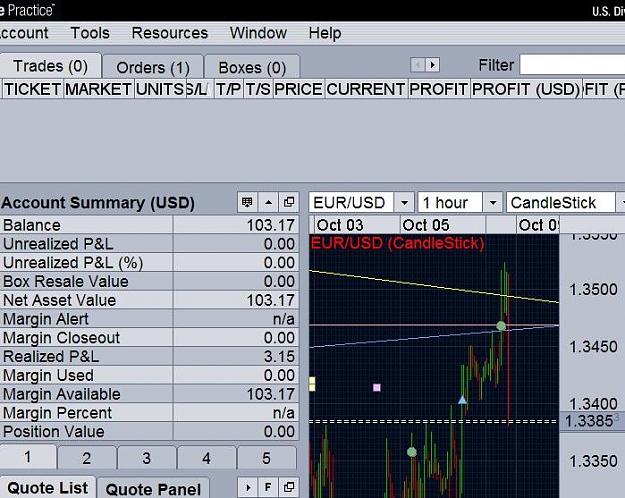
Task: Open the CandleStick chart type combo box
Action: pos(565,203)
